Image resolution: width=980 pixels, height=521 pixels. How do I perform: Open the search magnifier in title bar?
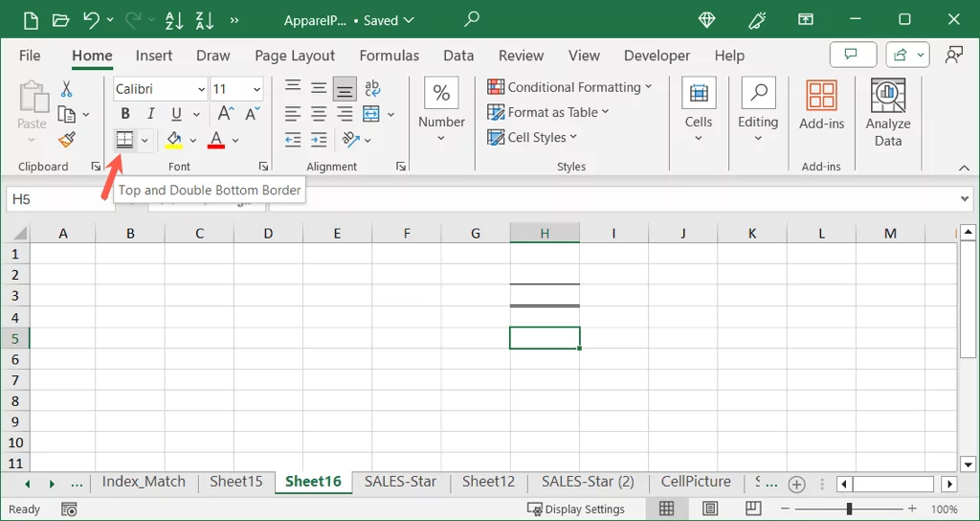(x=472, y=20)
